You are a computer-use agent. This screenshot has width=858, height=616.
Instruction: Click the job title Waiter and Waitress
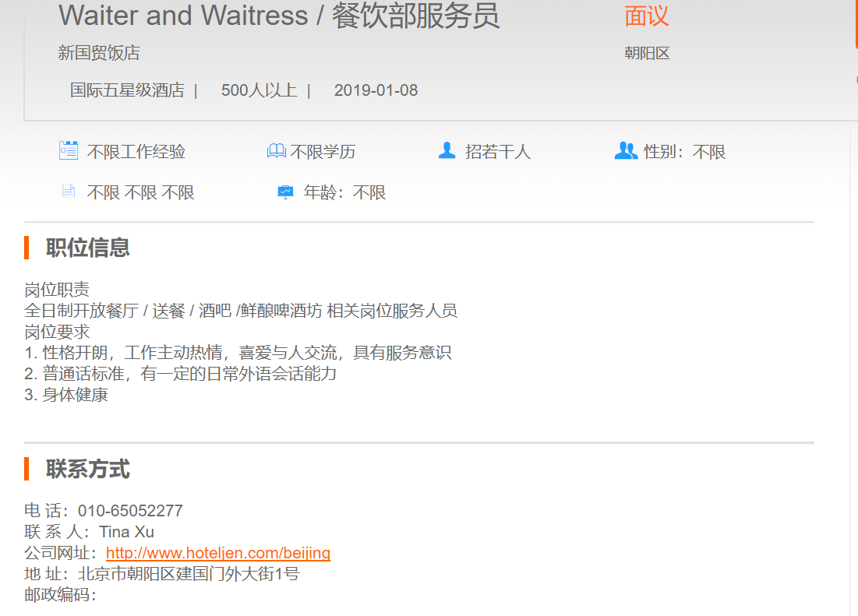pos(184,16)
